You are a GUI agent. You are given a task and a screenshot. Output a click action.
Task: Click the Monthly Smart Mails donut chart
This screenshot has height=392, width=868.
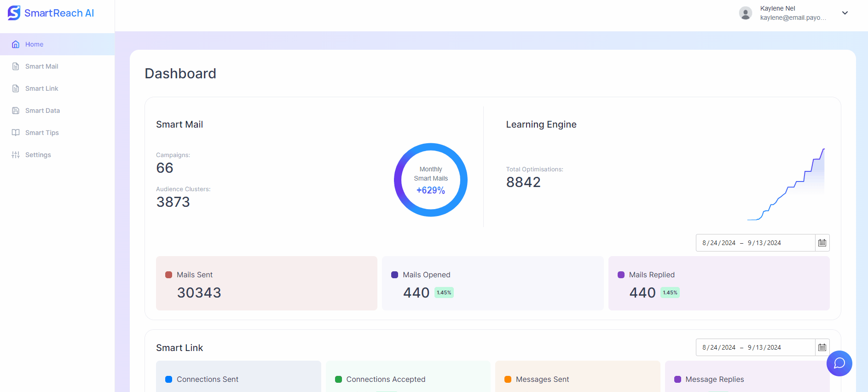(431, 180)
